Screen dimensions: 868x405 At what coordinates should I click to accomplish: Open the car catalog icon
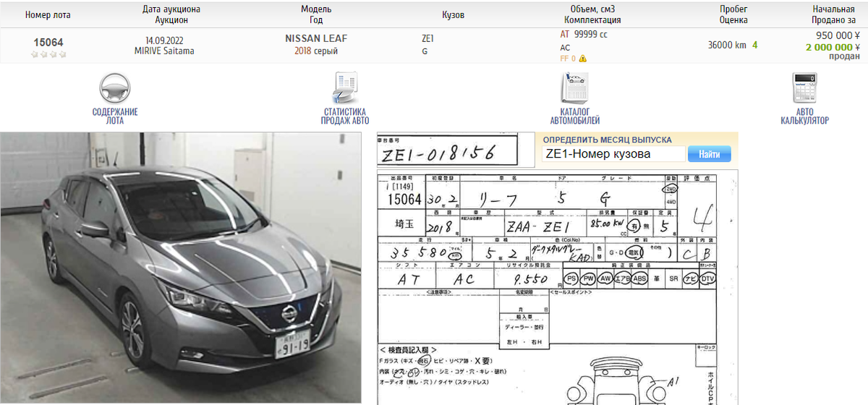click(575, 88)
